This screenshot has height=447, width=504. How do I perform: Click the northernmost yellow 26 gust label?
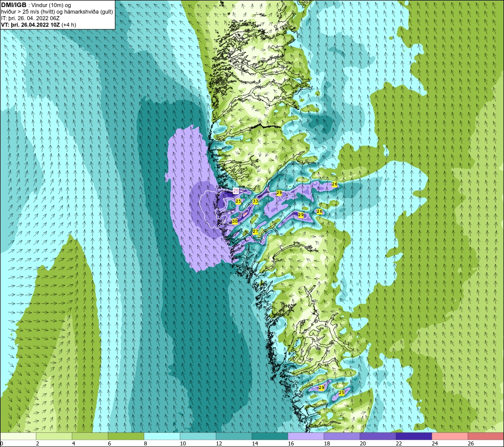coord(335,184)
